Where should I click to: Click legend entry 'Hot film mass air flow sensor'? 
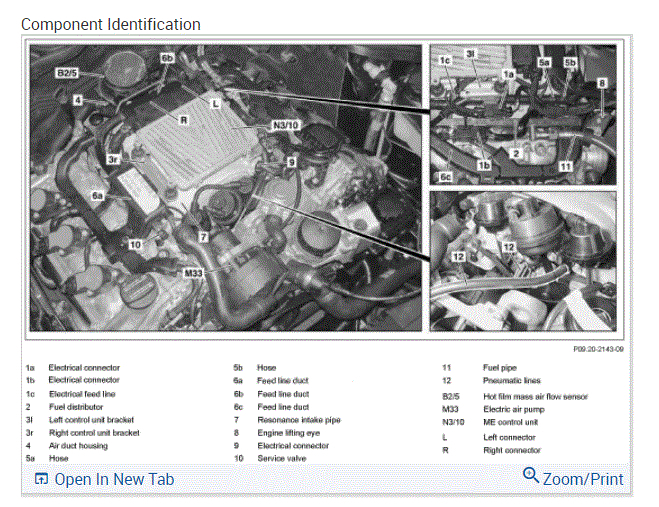(x=536, y=396)
